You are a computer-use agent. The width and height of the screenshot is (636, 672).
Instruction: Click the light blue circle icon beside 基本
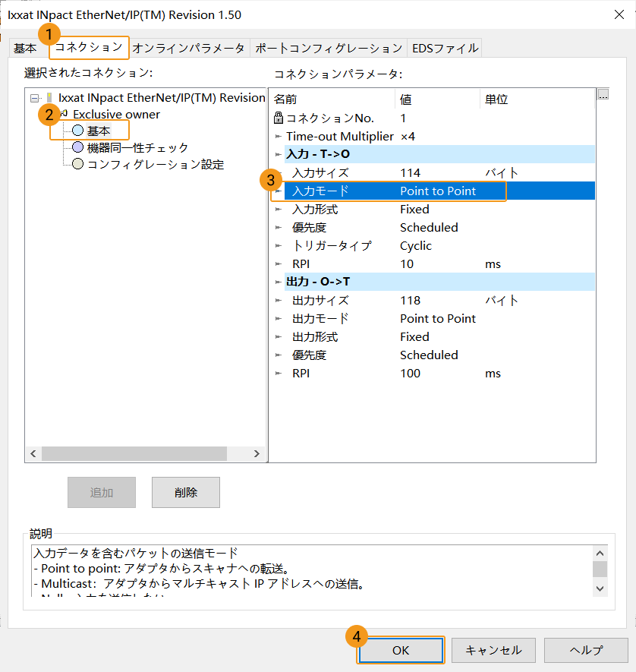click(x=77, y=131)
